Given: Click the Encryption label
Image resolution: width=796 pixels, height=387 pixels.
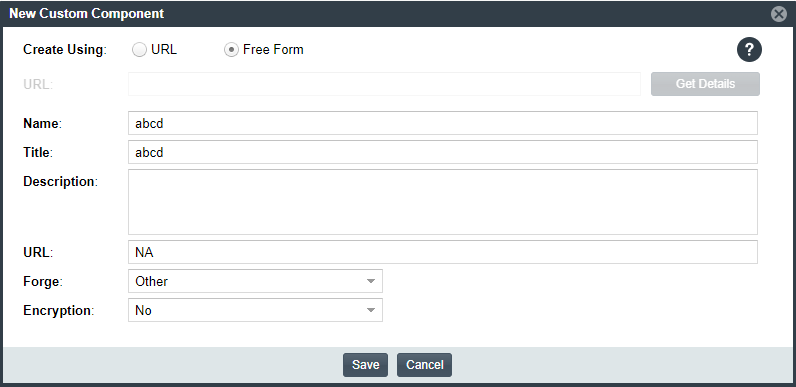Looking at the screenshot, I should coord(59,311).
